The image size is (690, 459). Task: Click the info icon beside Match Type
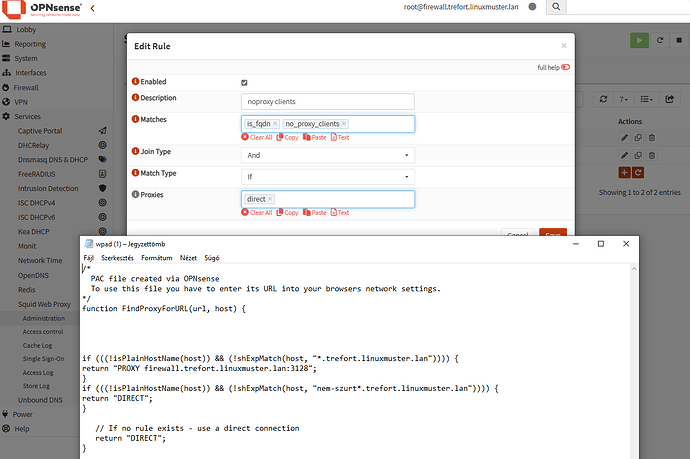coord(136,173)
